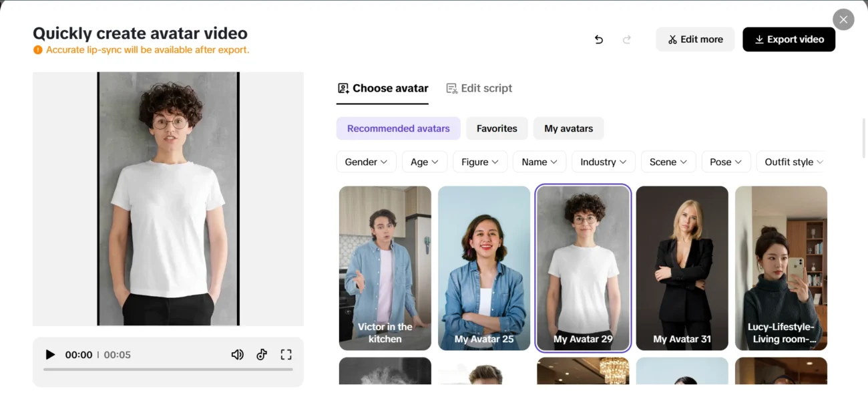Mute the preview volume speaker icon
Image resolution: width=868 pixels, height=403 pixels.
pyautogui.click(x=237, y=355)
